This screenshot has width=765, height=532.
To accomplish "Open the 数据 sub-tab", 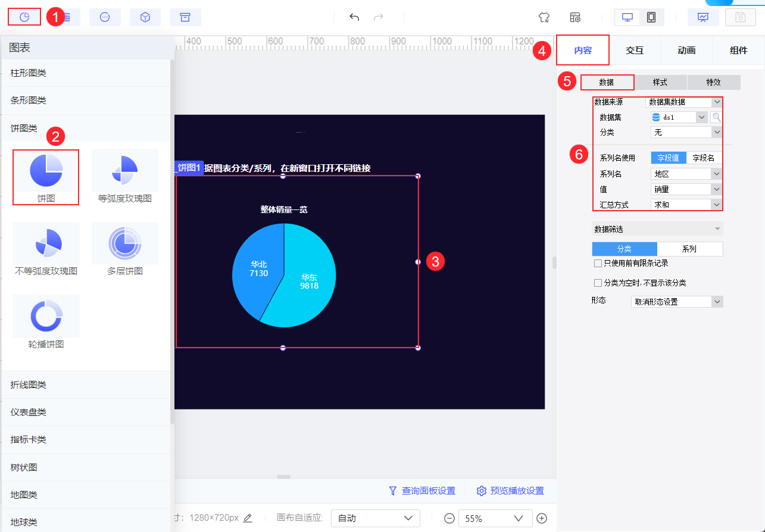I will 607,82.
